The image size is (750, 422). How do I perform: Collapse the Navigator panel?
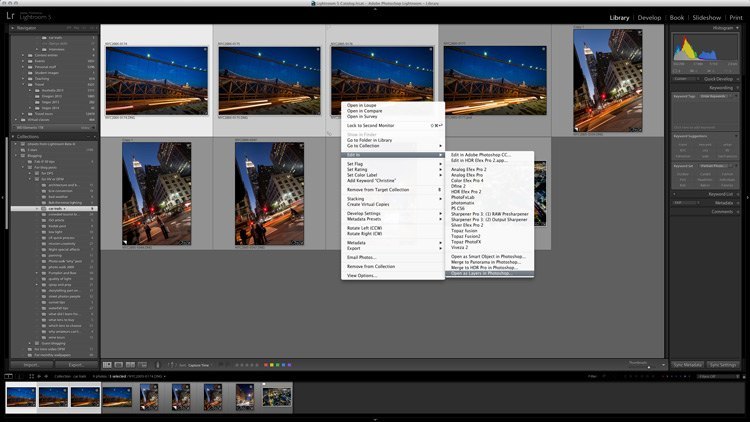pos(13,28)
